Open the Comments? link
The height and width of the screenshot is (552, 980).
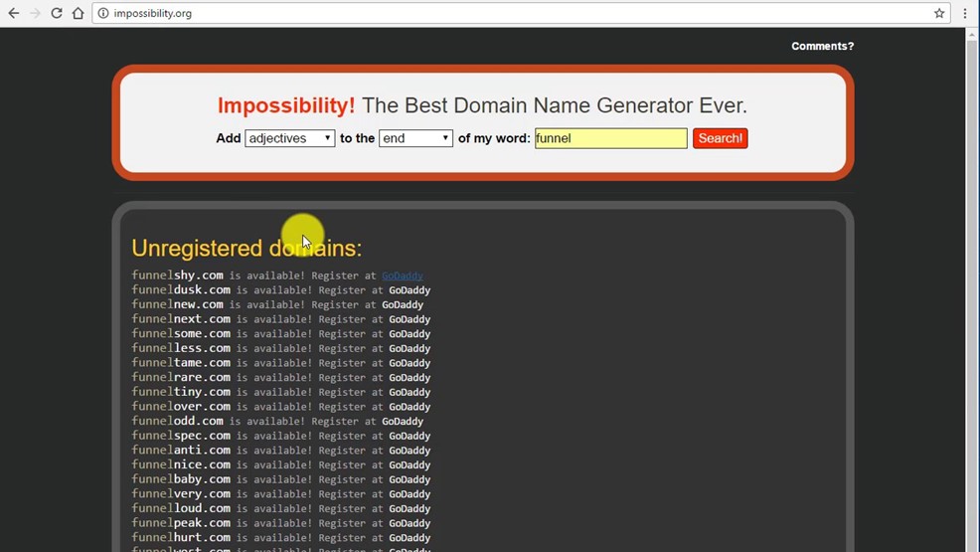(822, 47)
